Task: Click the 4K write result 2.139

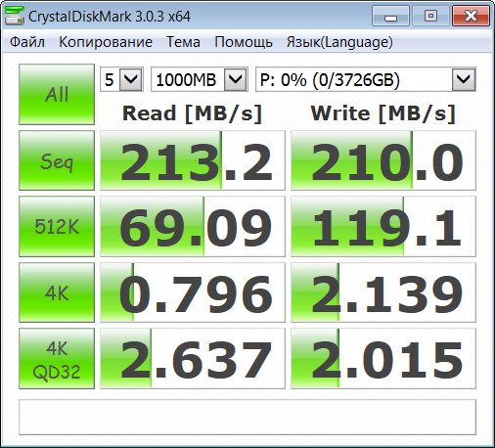Action: pyautogui.click(x=383, y=292)
